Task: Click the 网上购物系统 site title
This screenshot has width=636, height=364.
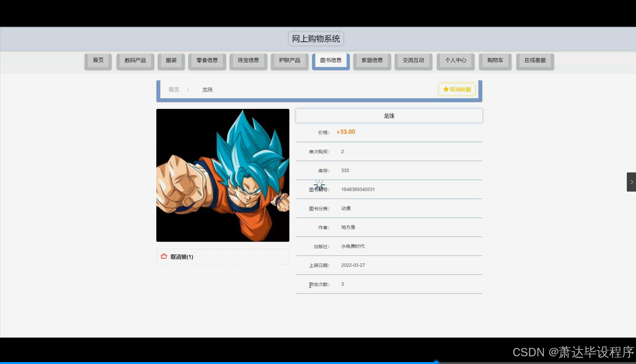Action: [316, 39]
